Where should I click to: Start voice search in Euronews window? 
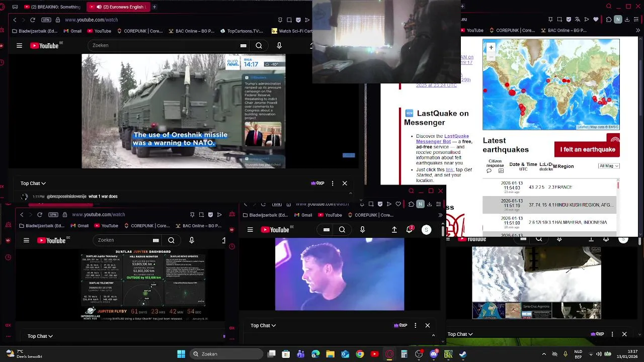279,45
